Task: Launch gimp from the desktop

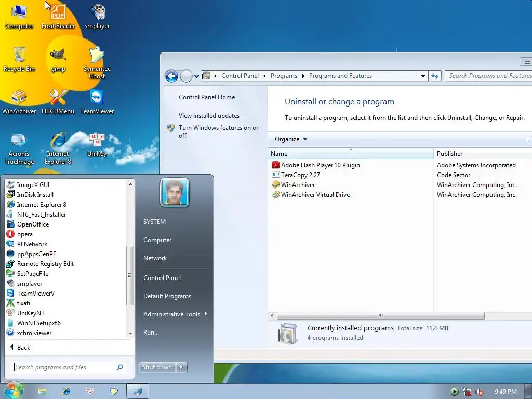Action: pyautogui.click(x=58, y=59)
